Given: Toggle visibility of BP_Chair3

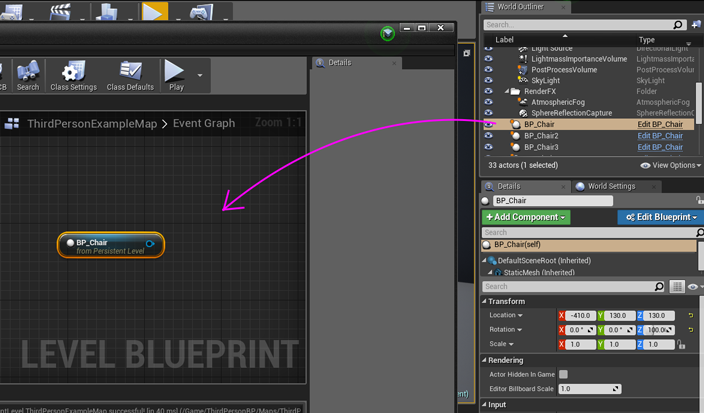Looking at the screenshot, I should [488, 147].
